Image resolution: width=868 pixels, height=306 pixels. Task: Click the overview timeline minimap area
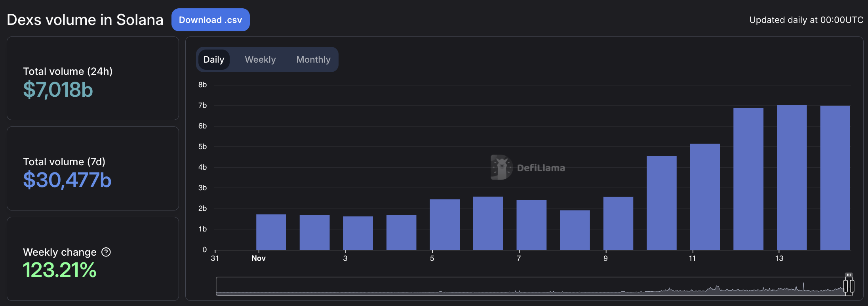tap(530, 286)
